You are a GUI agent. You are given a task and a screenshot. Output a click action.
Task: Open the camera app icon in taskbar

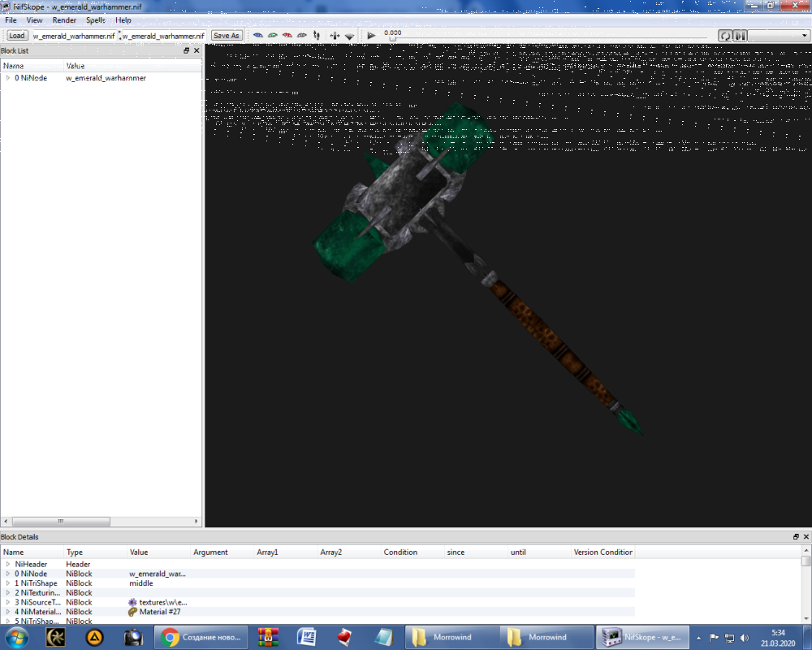pyautogui.click(x=133, y=637)
